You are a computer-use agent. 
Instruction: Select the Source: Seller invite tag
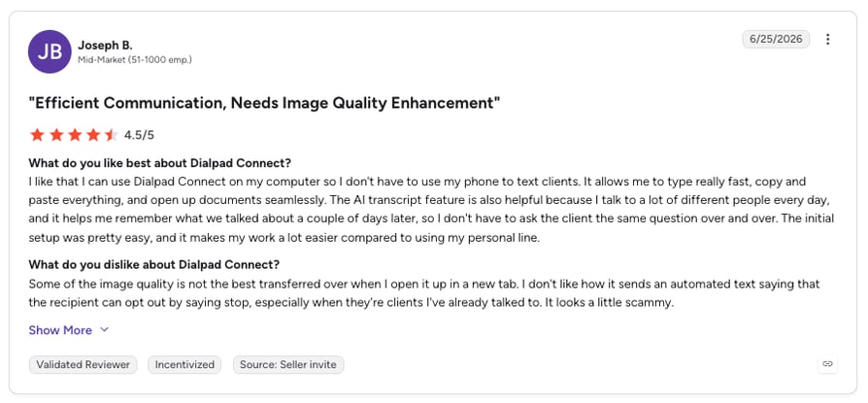tap(288, 365)
